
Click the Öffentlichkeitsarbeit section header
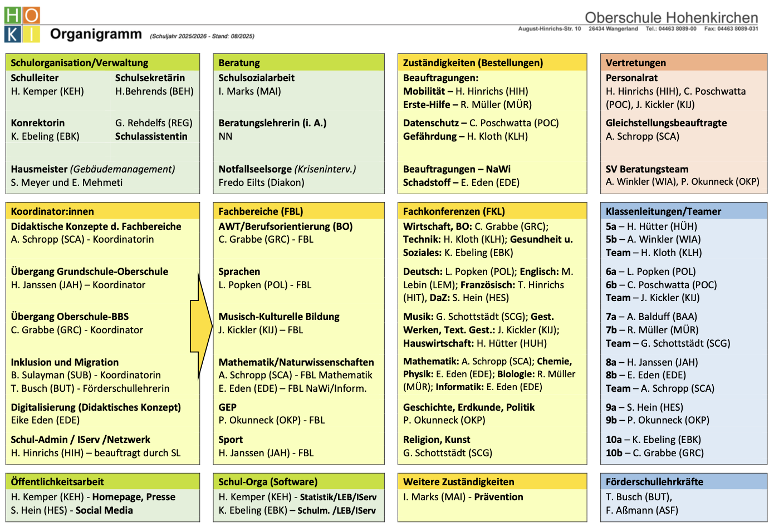(57, 482)
